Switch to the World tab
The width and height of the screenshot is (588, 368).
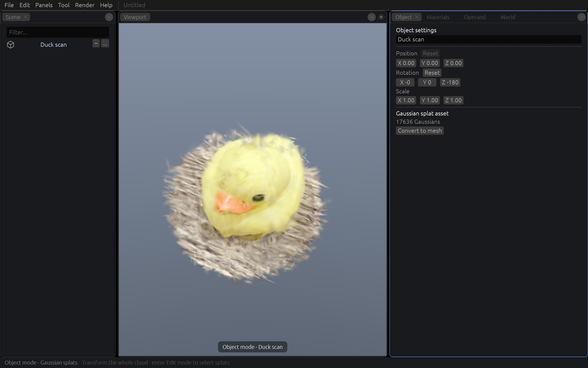click(x=508, y=17)
